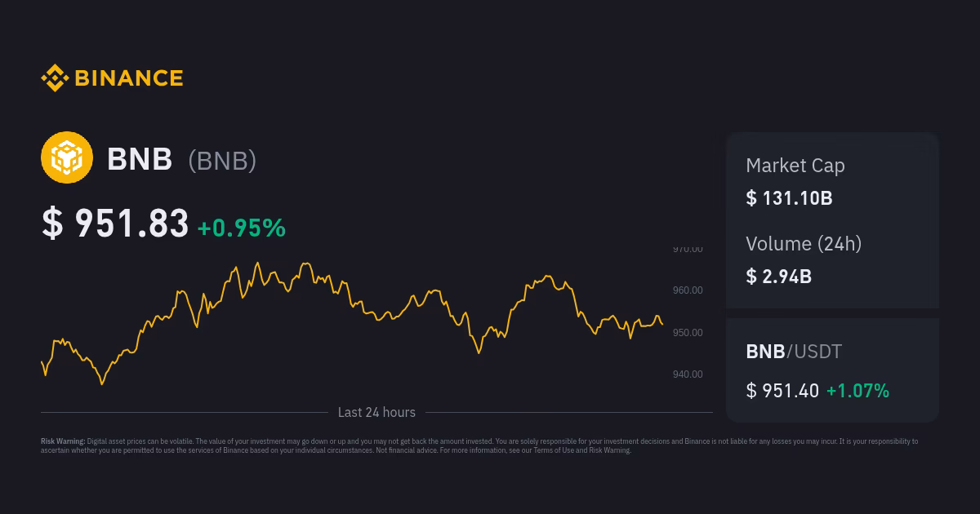This screenshot has width=980, height=514.
Task: Select the BNB logo inside the gold circle
Action: click(x=65, y=157)
